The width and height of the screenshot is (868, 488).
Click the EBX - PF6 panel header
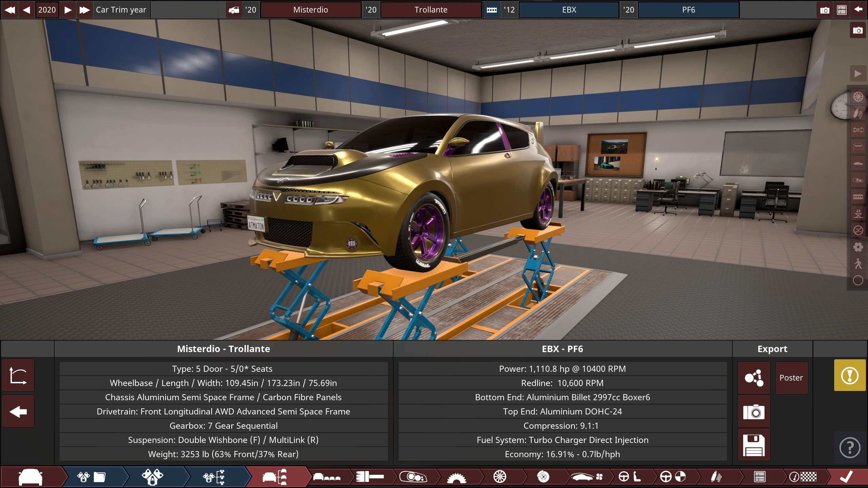[x=563, y=349]
